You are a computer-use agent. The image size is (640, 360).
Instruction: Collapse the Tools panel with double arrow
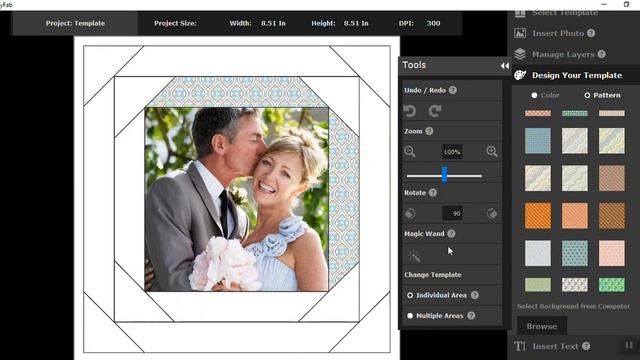(504, 66)
